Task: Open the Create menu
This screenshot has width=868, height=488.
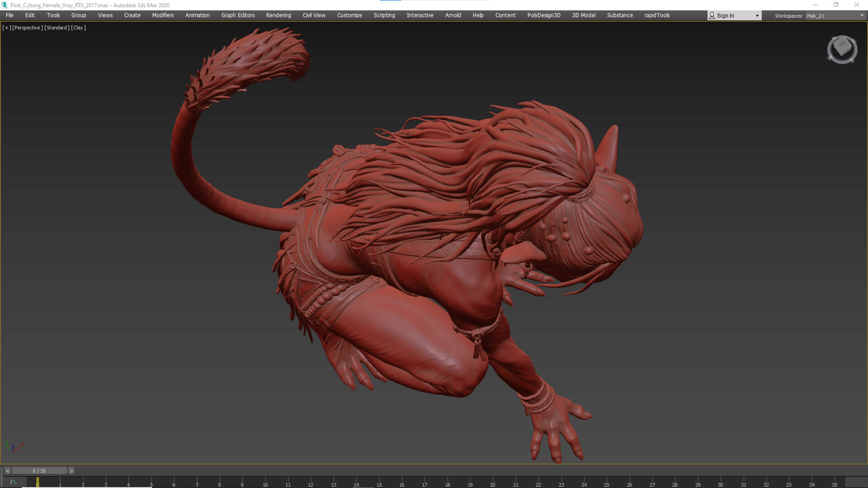Action: pos(132,15)
